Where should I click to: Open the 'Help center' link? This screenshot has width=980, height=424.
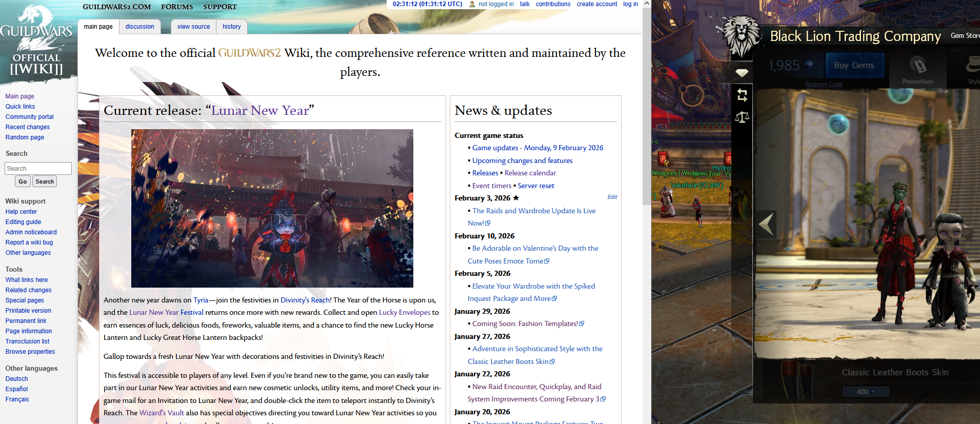pos(21,212)
